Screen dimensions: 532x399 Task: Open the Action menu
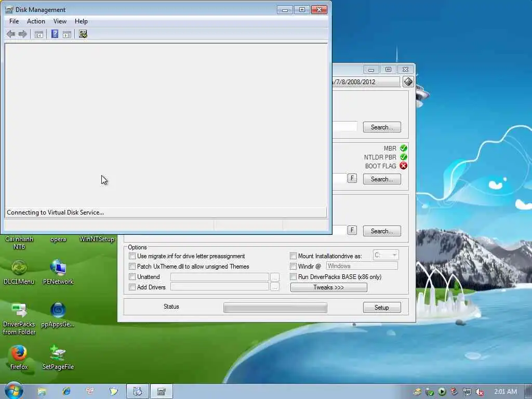36,21
